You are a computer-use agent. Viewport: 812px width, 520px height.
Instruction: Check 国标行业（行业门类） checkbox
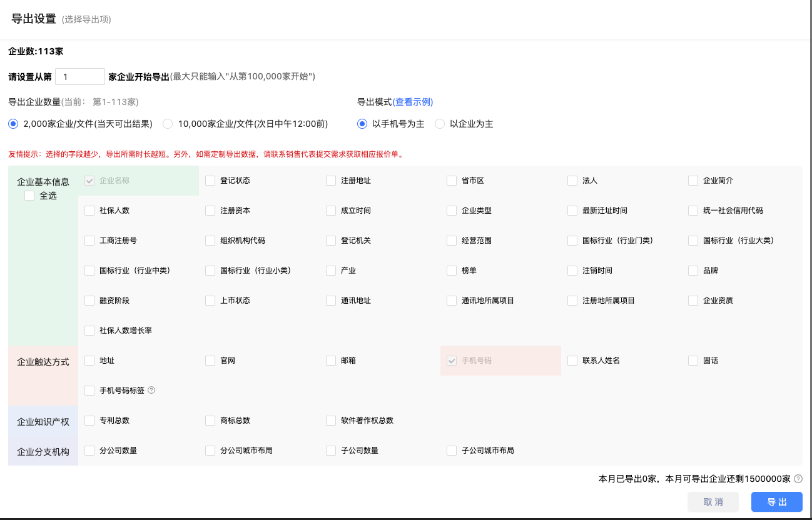[x=572, y=241]
